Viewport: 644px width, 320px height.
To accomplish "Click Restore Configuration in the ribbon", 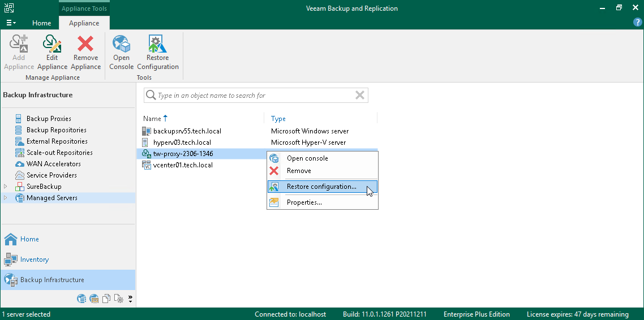I will click(x=158, y=53).
